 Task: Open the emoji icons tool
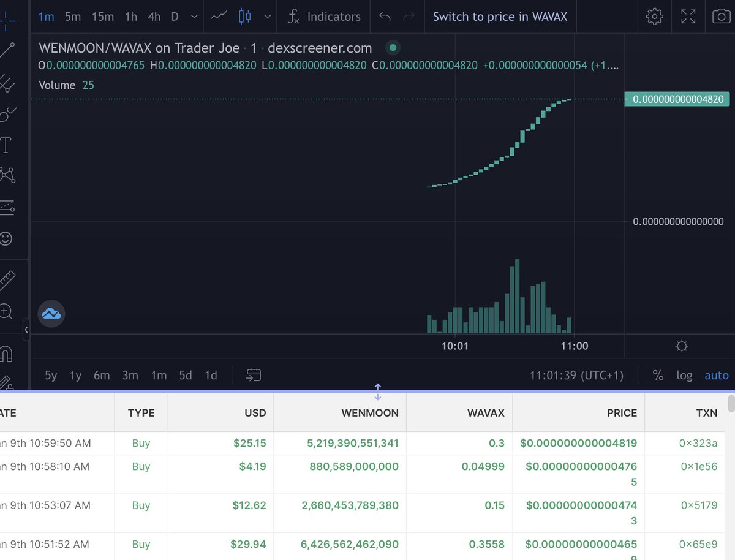[x=6, y=238]
